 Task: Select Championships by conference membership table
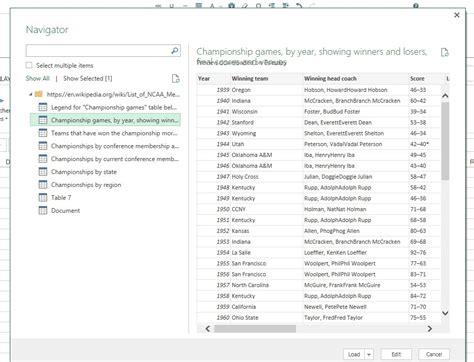tap(105, 146)
